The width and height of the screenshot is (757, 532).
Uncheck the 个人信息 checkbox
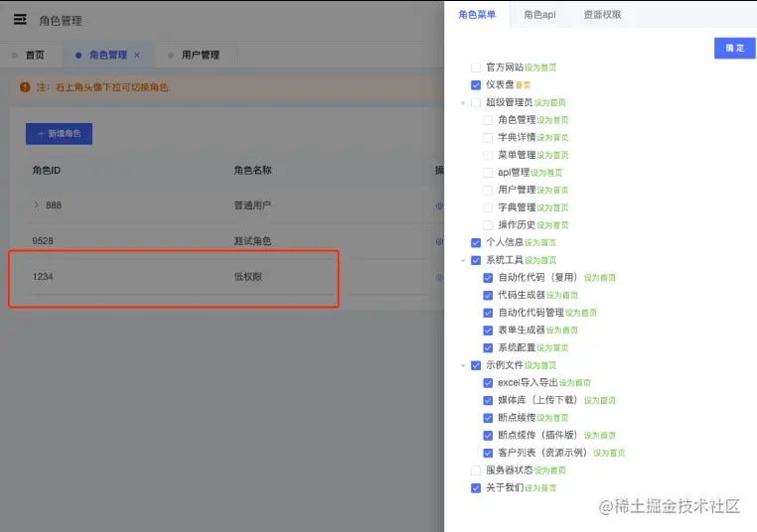point(476,242)
